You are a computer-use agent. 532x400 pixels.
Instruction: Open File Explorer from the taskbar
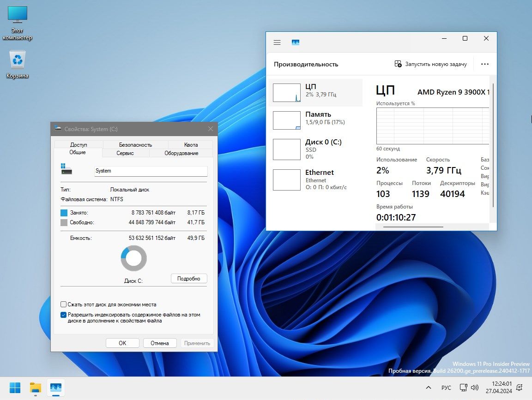tap(35, 388)
